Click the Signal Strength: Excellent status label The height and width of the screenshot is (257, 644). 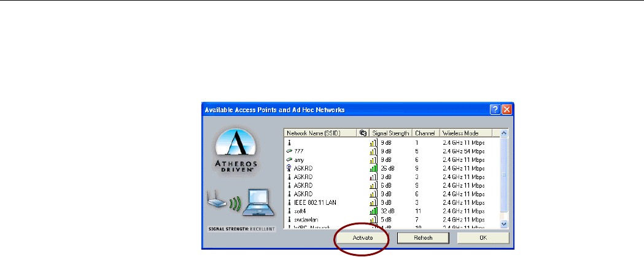coord(241,229)
